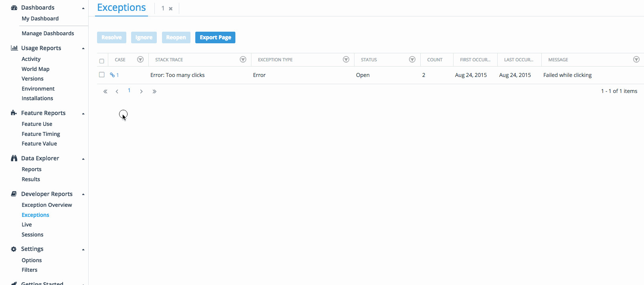Image resolution: width=644 pixels, height=285 pixels.
Task: Open the case 1 link
Action: pos(115,75)
